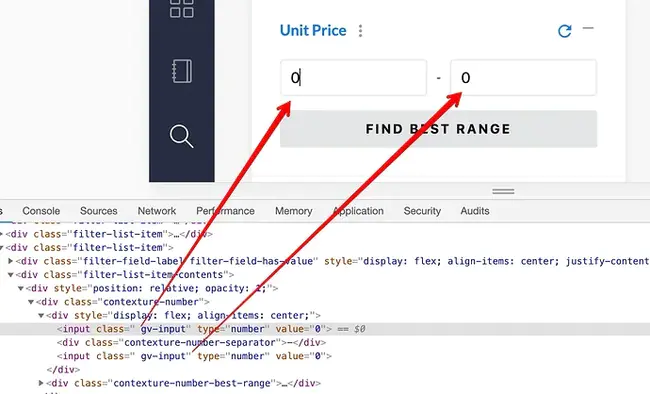Select the contexture-number-separator div line
The image size is (650, 394).
pyautogui.click(x=192, y=343)
